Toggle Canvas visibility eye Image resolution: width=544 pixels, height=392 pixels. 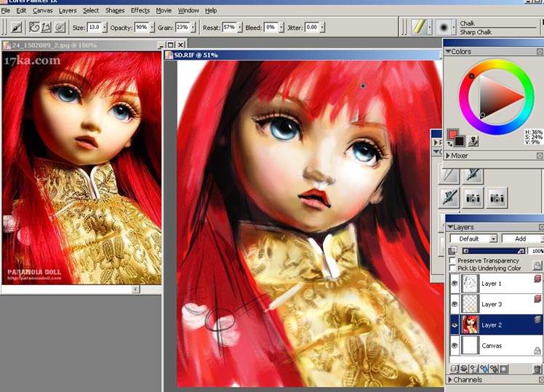coord(455,345)
